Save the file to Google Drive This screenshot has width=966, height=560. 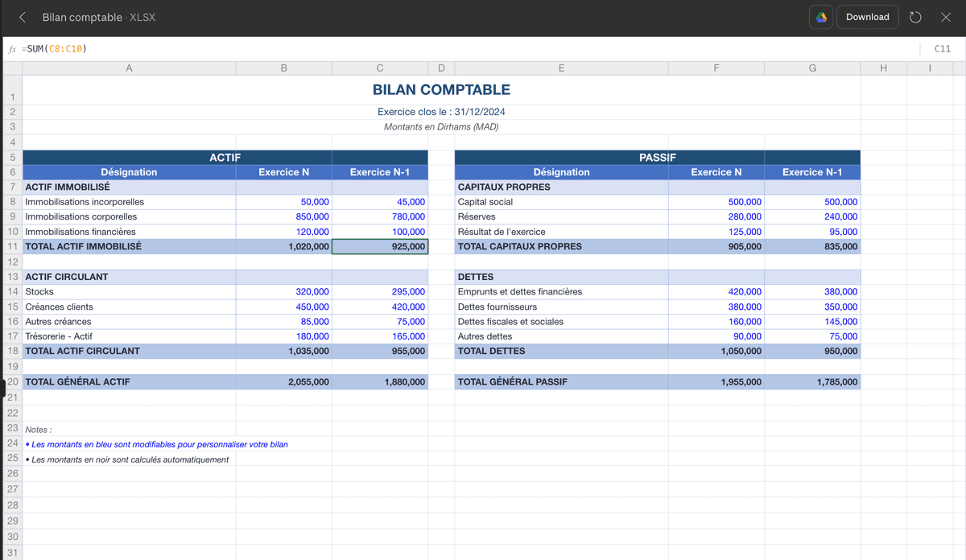click(820, 17)
